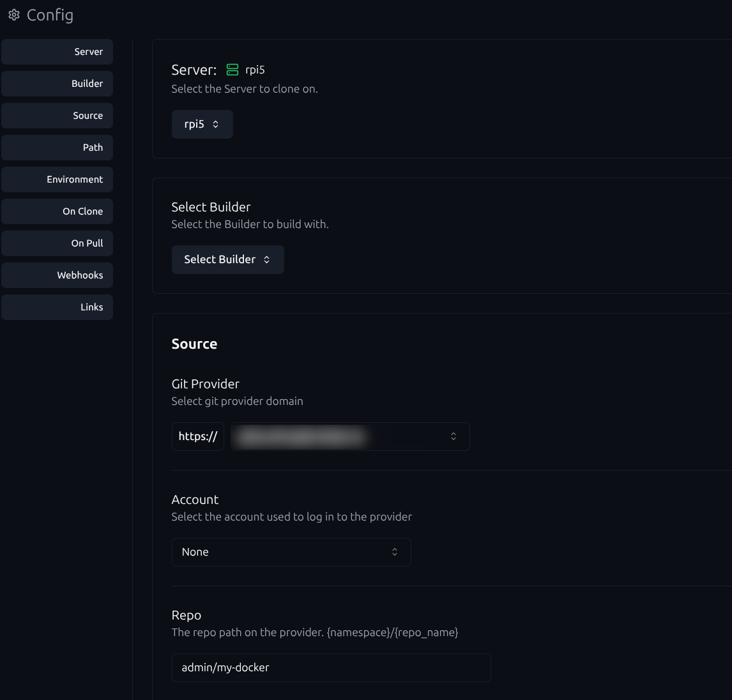Screen dimensions: 732x700
Task: Navigate to the Environment section
Action: pyautogui.click(x=57, y=179)
